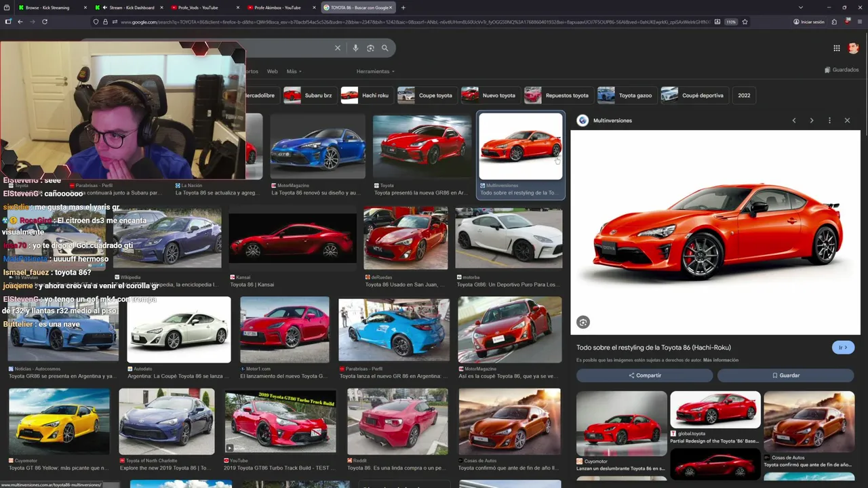This screenshot has width=868, height=488.
Task: Select the Web search filter
Action: [x=272, y=71]
